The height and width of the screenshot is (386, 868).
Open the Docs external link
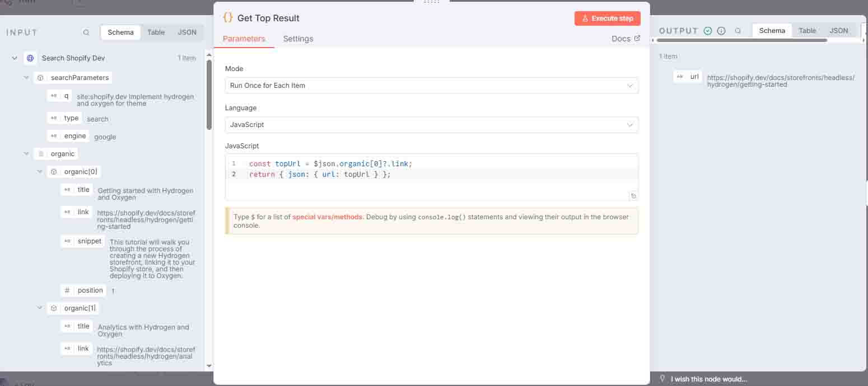(x=626, y=39)
